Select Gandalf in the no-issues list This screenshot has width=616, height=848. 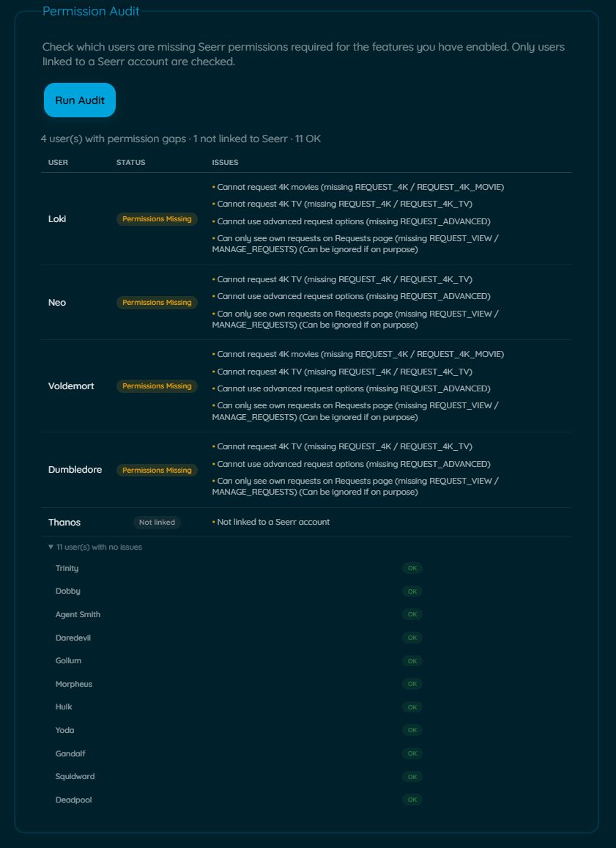point(70,753)
